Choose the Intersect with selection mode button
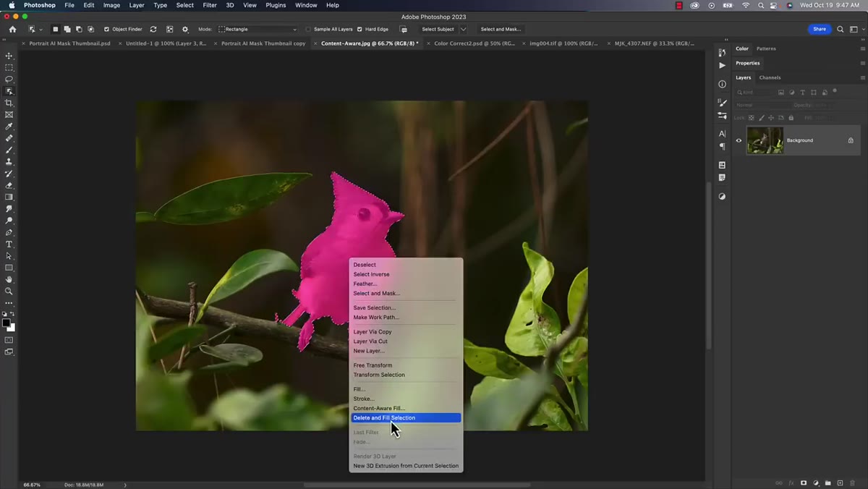This screenshot has height=489, width=868. tap(90, 29)
